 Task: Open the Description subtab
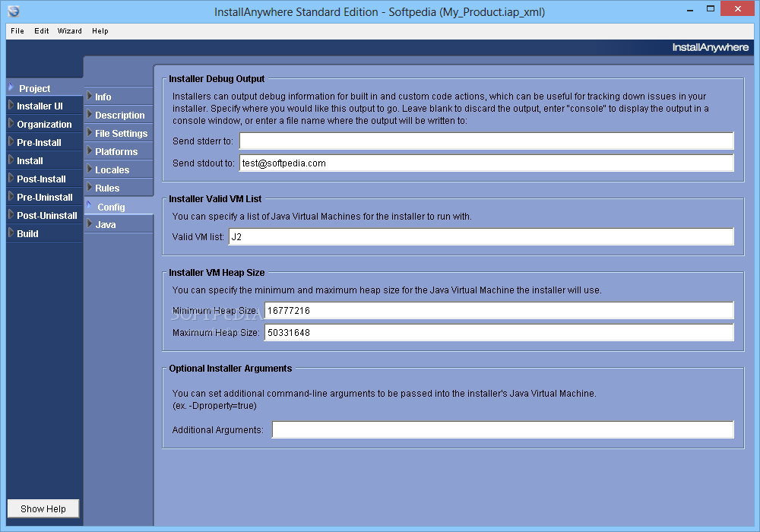pos(119,116)
